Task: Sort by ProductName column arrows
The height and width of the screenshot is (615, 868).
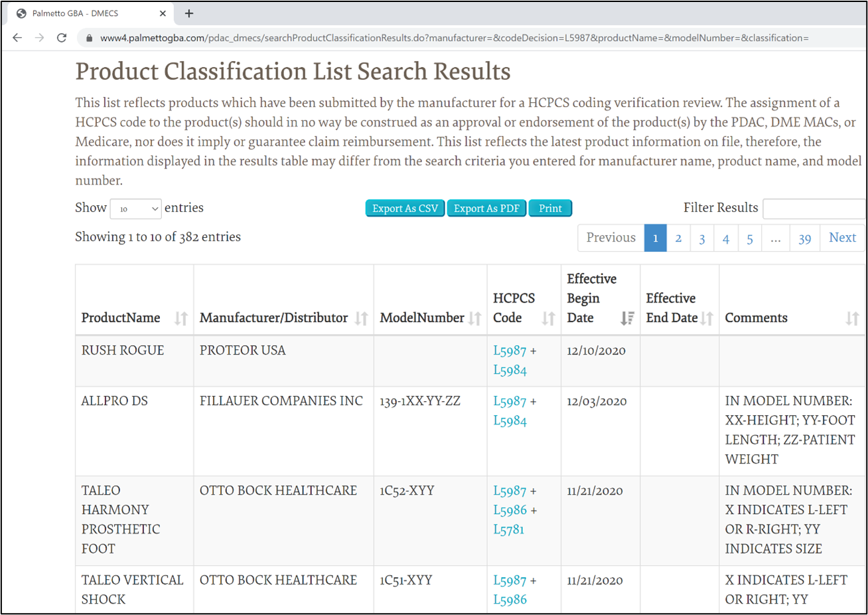Action: (181, 318)
